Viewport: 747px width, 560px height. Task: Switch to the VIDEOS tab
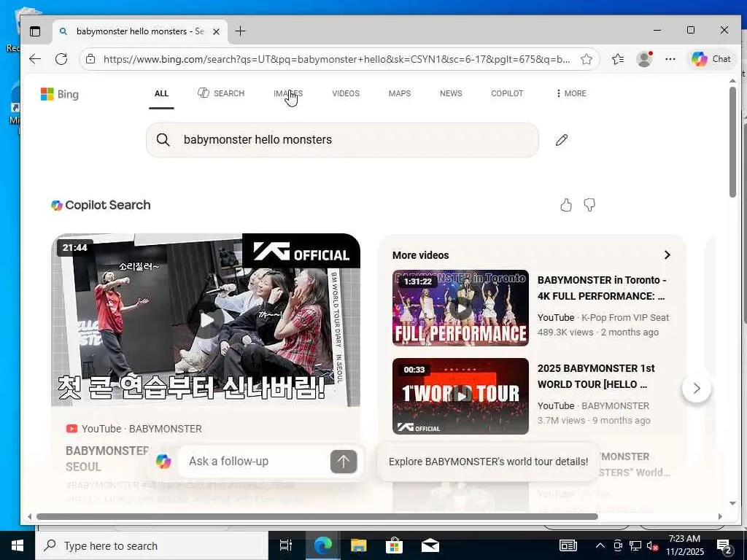click(346, 93)
